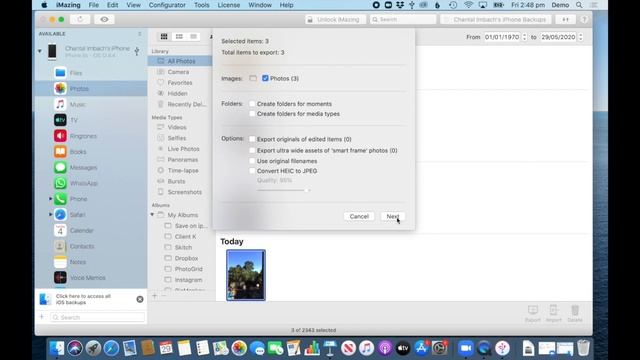The width and height of the screenshot is (640, 360).
Task: Enable Export originals of edited items
Action: tap(252, 139)
